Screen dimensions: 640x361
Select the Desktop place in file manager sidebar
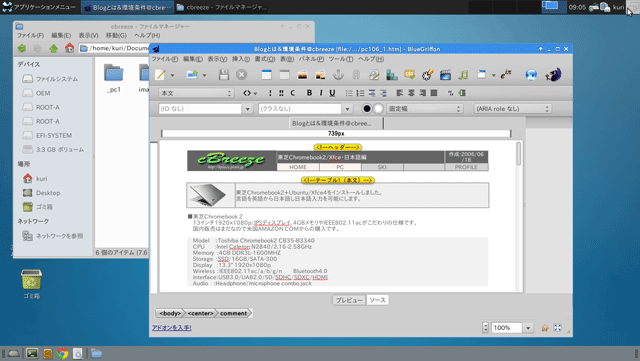click(x=48, y=193)
